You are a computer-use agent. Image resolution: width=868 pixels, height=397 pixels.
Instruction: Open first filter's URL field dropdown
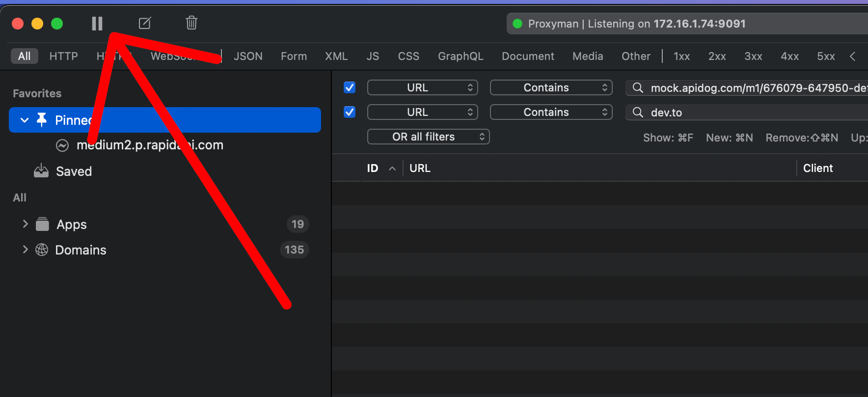[x=422, y=87]
